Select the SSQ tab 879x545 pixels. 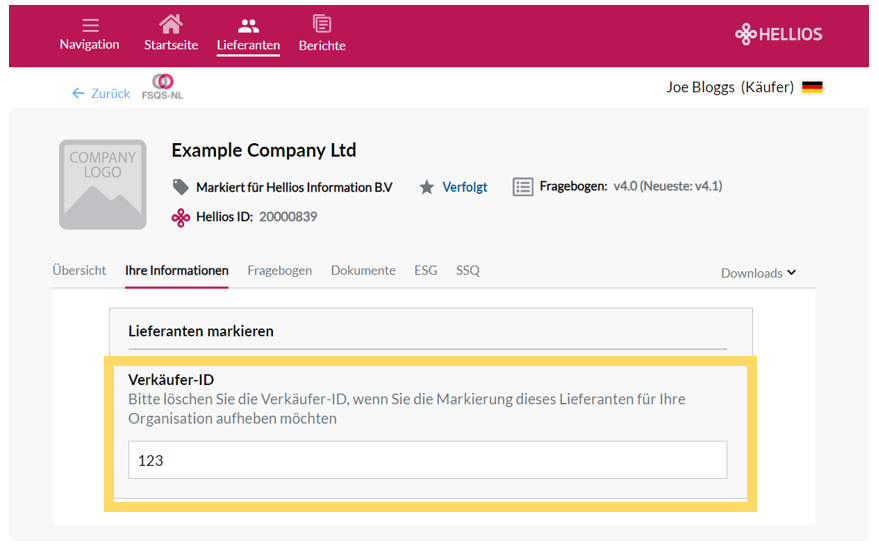pyautogui.click(x=468, y=270)
